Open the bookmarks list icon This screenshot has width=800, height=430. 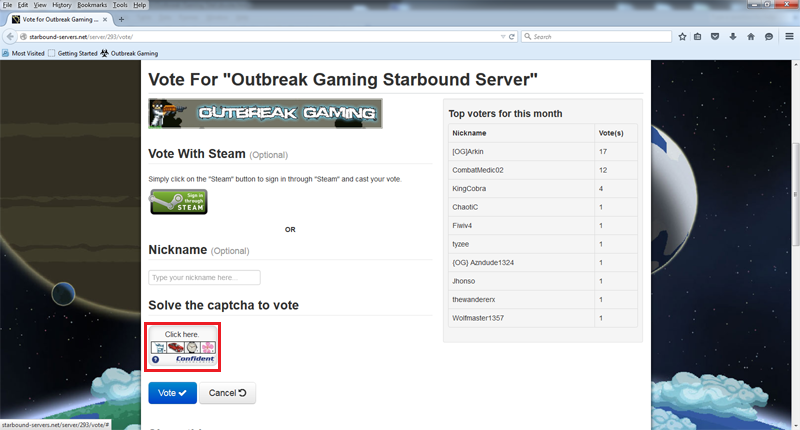pos(697,37)
